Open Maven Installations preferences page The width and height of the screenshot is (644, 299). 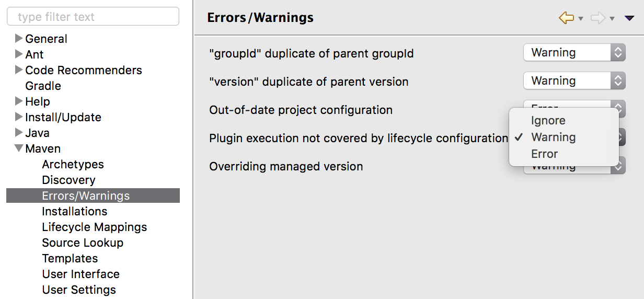coord(75,211)
